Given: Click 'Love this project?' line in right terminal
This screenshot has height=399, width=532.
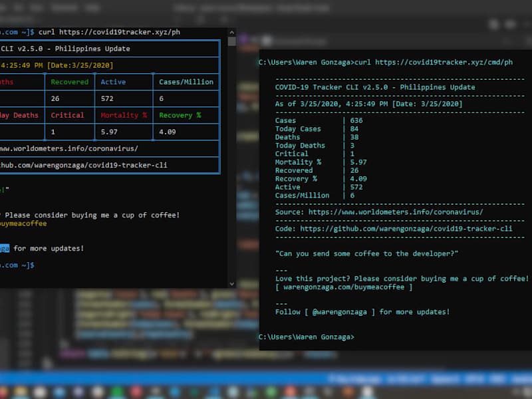Looking at the screenshot, I should click(x=402, y=279).
